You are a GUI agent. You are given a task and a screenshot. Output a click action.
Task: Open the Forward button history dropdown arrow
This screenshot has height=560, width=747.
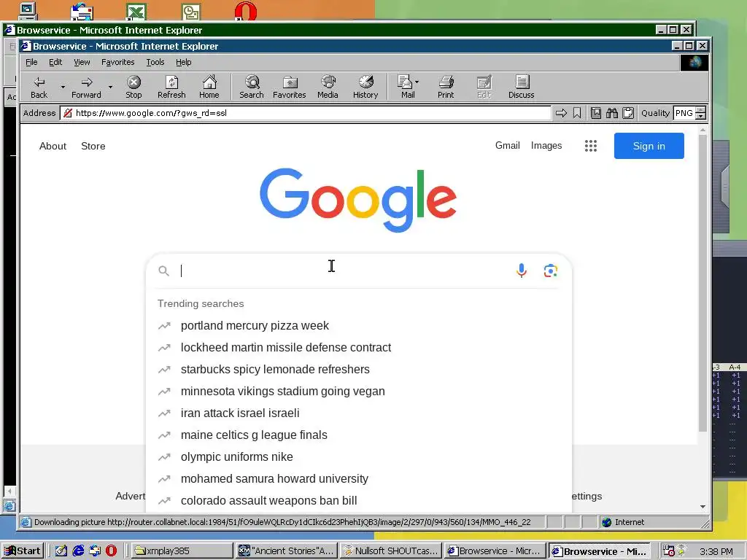[x=110, y=87]
